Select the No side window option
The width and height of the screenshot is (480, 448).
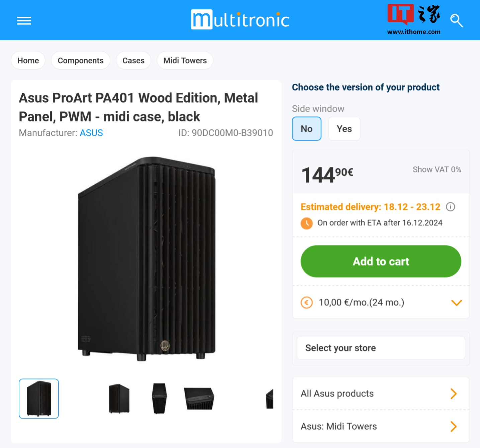(306, 129)
